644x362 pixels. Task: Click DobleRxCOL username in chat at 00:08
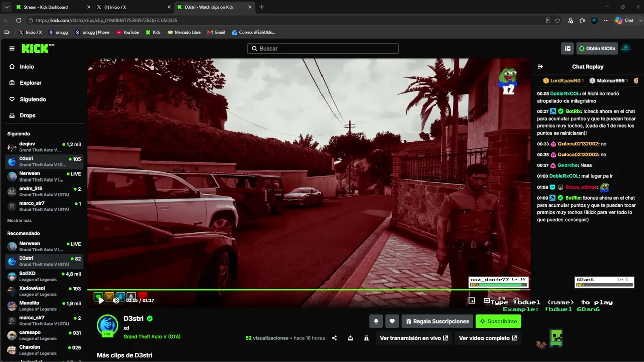(565, 94)
